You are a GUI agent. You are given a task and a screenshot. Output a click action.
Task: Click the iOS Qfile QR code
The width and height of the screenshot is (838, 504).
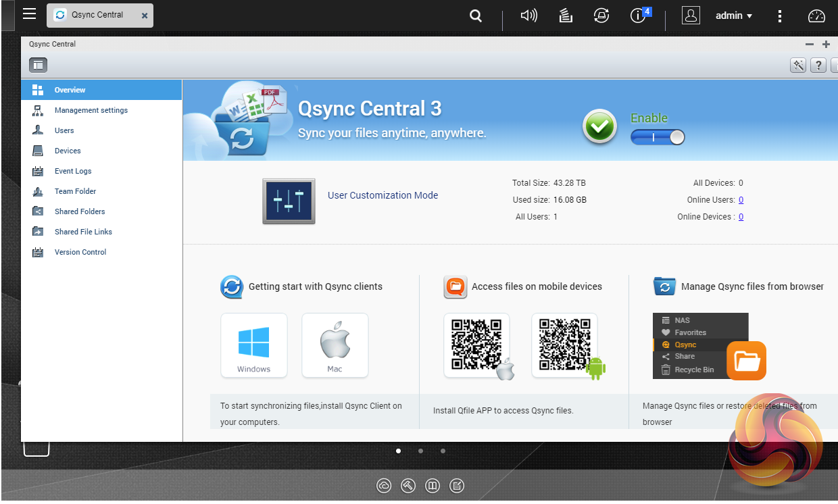coord(477,345)
